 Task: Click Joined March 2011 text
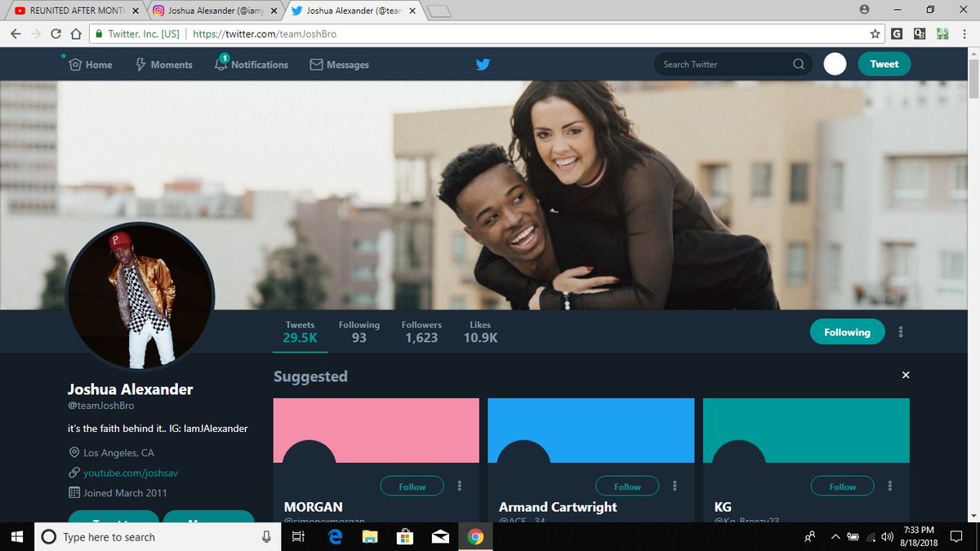[125, 493]
